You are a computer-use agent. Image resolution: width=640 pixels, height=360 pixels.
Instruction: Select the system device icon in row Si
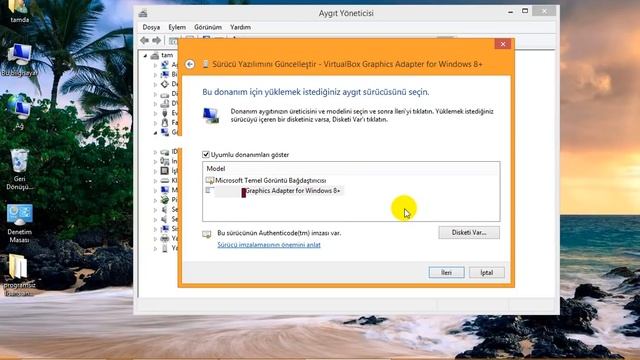click(x=164, y=229)
